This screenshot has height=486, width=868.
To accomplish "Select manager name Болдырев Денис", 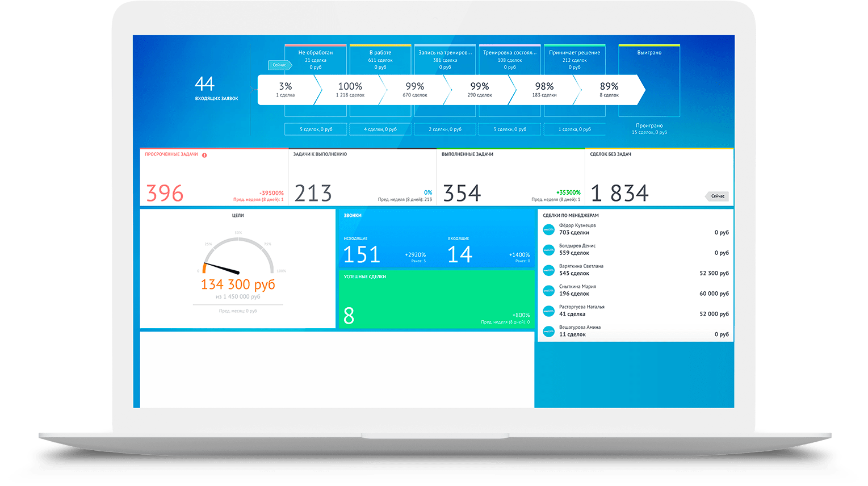I will click(x=577, y=246).
